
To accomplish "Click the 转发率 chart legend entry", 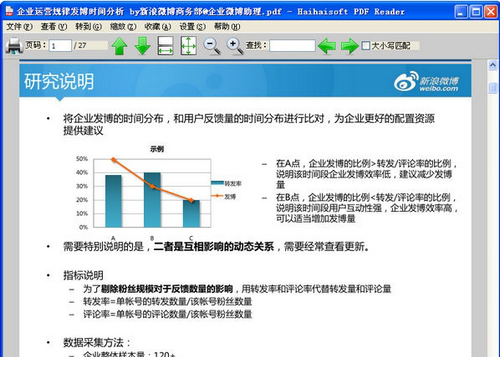I will 227,183.
